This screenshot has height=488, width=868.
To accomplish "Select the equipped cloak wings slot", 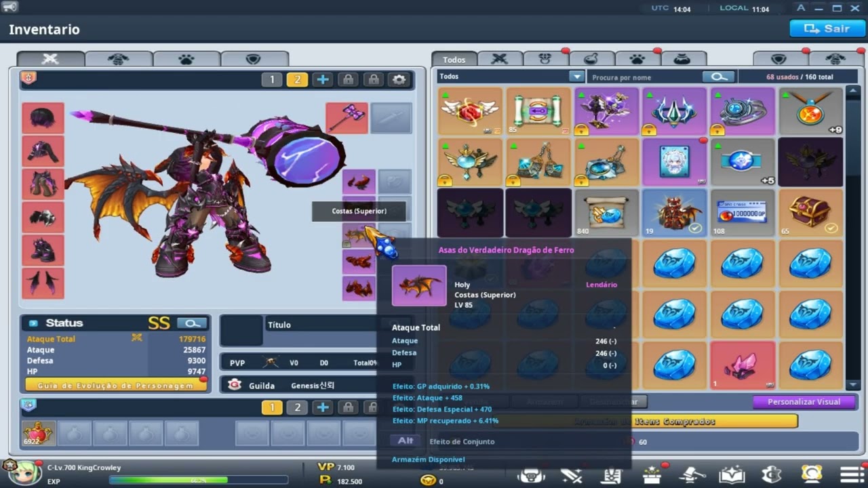I will coord(43,283).
